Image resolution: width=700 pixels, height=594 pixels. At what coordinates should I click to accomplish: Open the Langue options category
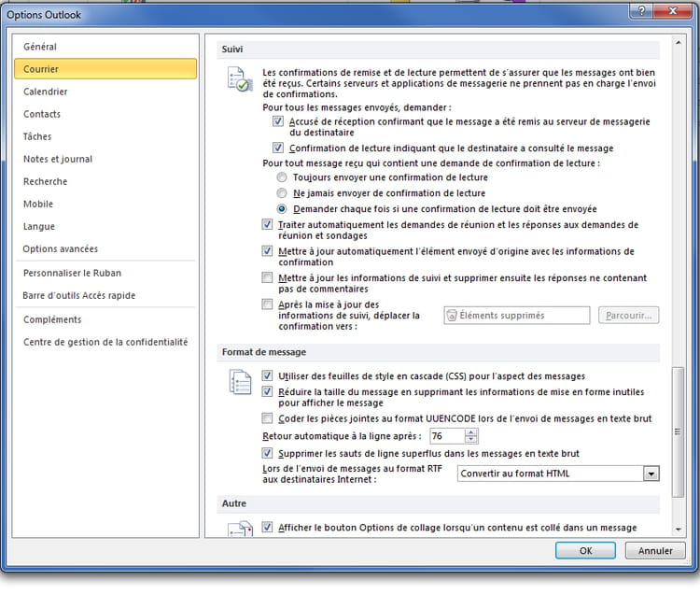pyautogui.click(x=105, y=226)
